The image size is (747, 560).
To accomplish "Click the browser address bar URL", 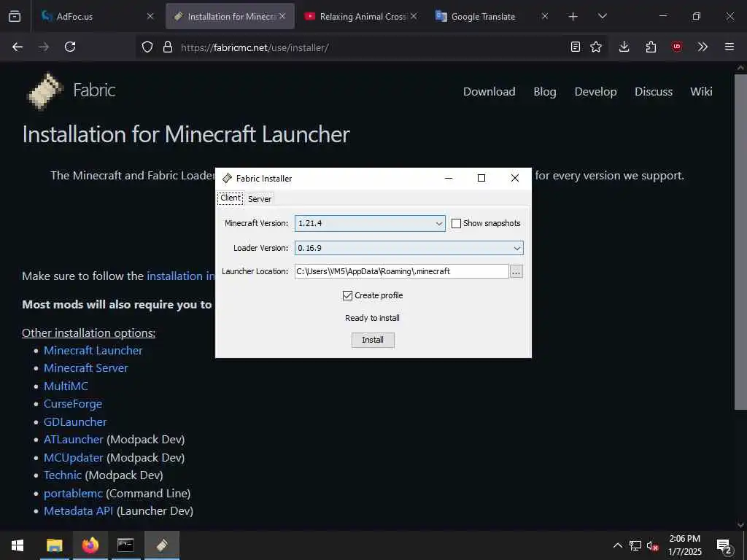I will tap(255, 47).
